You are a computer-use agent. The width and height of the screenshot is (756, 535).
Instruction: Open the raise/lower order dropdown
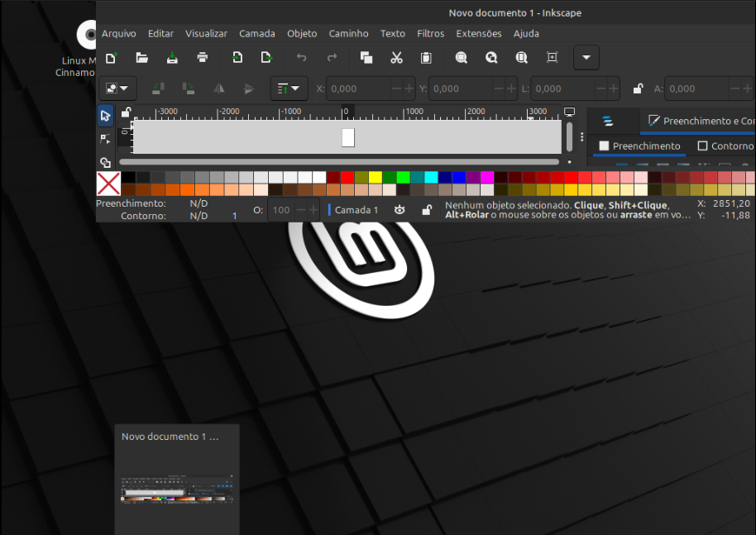289,88
